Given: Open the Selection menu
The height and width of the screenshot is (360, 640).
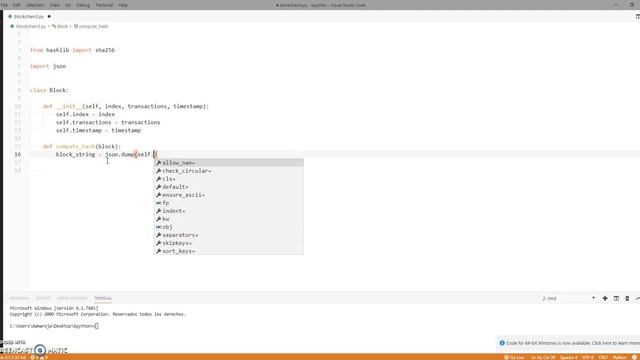Looking at the screenshot, I should (36, 5).
